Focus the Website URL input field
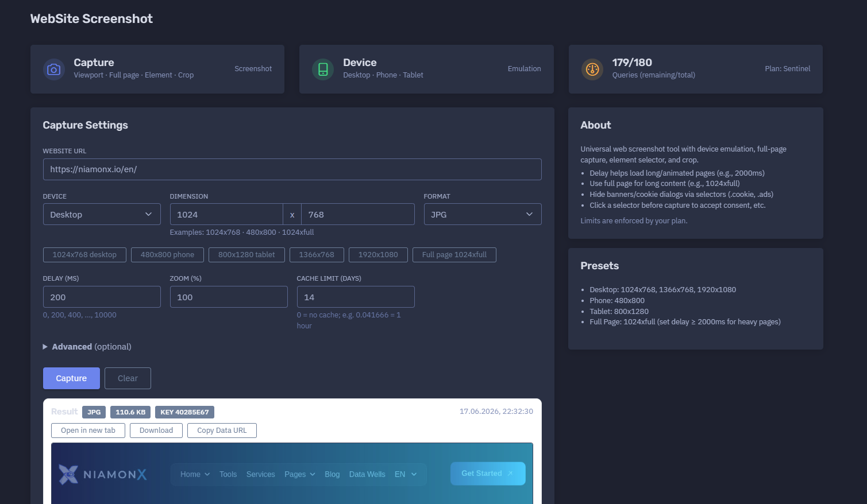The width and height of the screenshot is (867, 504). (x=292, y=169)
